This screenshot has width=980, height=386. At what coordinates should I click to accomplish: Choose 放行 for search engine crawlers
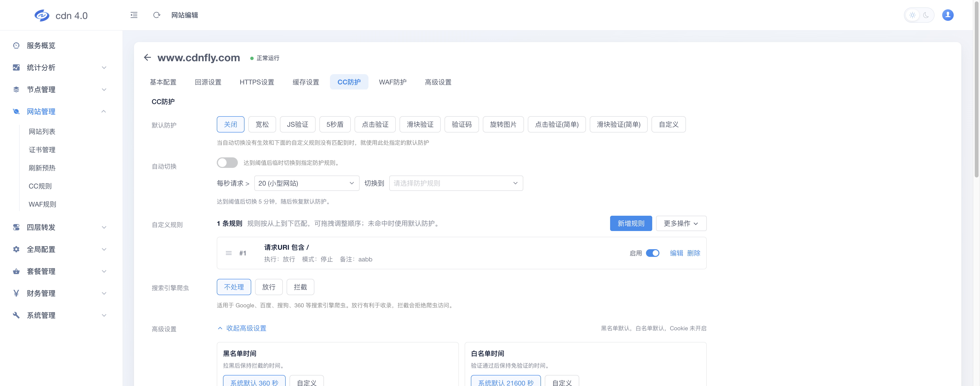(x=269, y=287)
